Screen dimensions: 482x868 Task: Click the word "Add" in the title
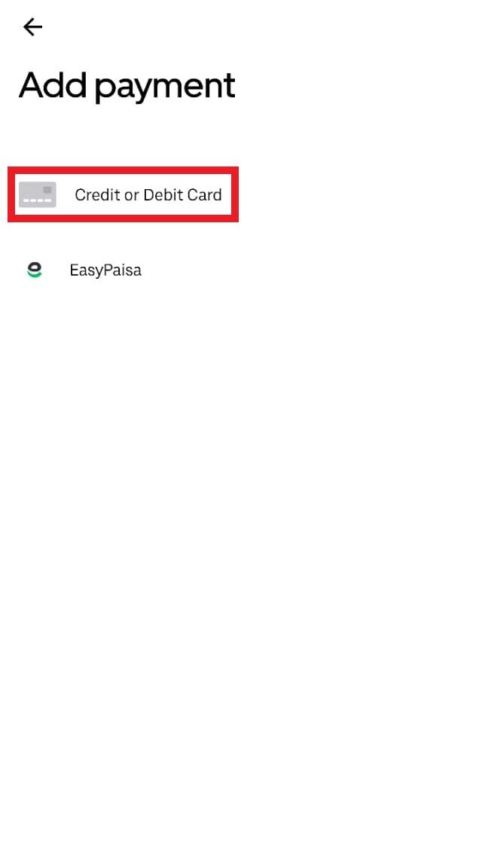(x=52, y=84)
